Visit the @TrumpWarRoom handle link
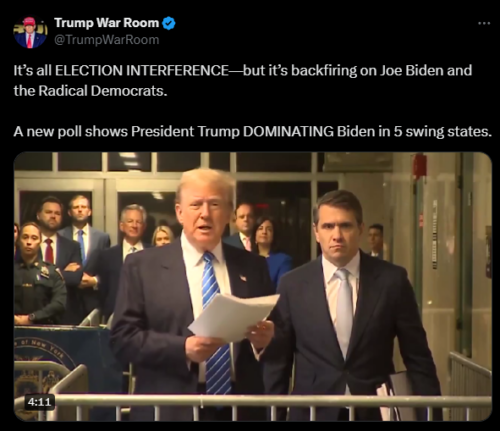Screen dimensions: 500x431 click(x=107, y=40)
